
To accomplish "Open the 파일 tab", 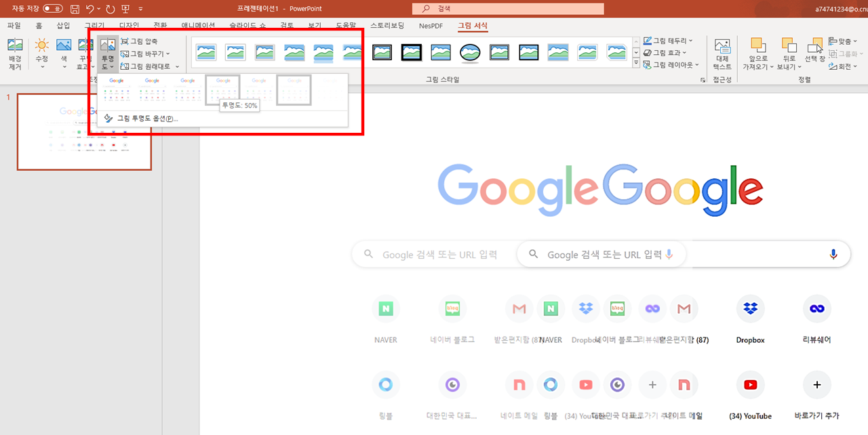I will point(14,26).
